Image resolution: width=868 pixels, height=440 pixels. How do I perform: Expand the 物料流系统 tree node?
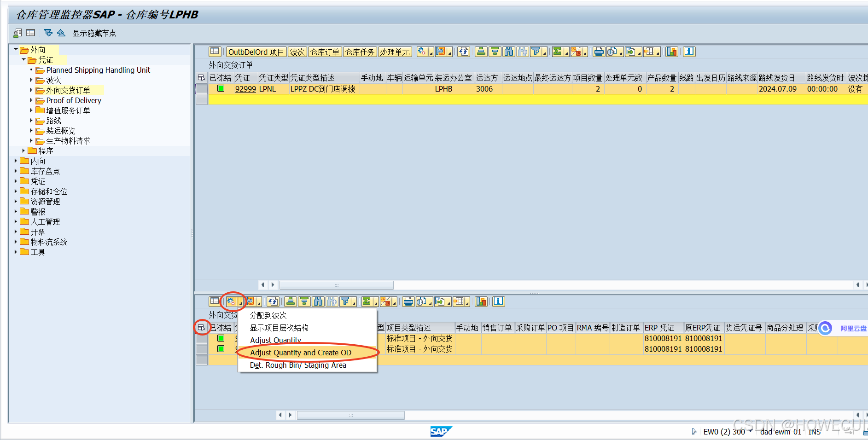click(x=16, y=242)
